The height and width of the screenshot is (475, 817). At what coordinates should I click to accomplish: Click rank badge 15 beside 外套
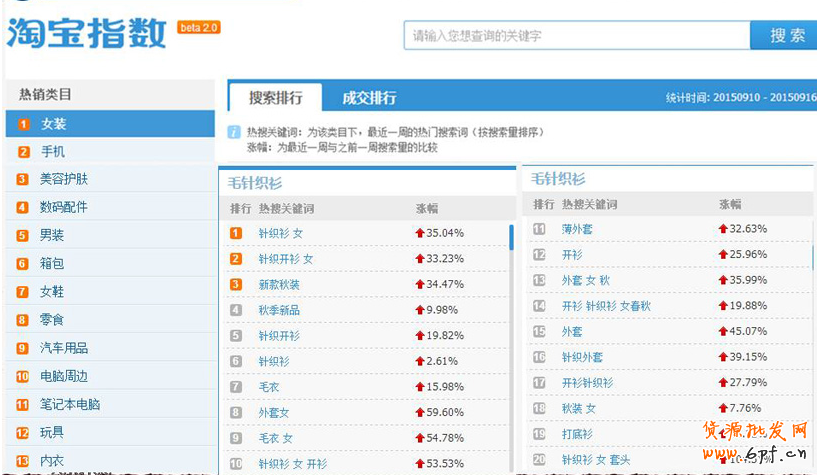coord(539,331)
